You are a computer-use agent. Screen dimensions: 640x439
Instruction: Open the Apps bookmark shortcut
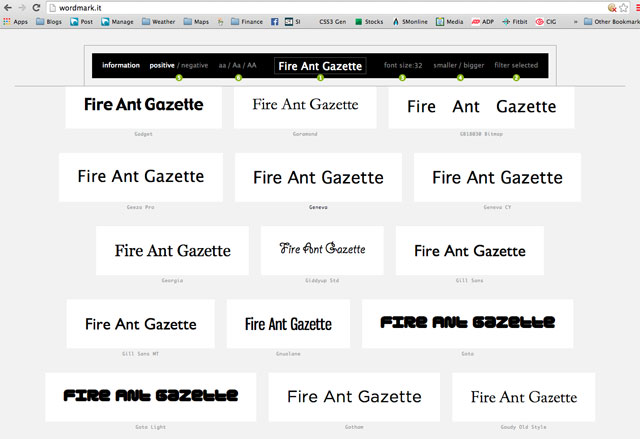[16, 22]
